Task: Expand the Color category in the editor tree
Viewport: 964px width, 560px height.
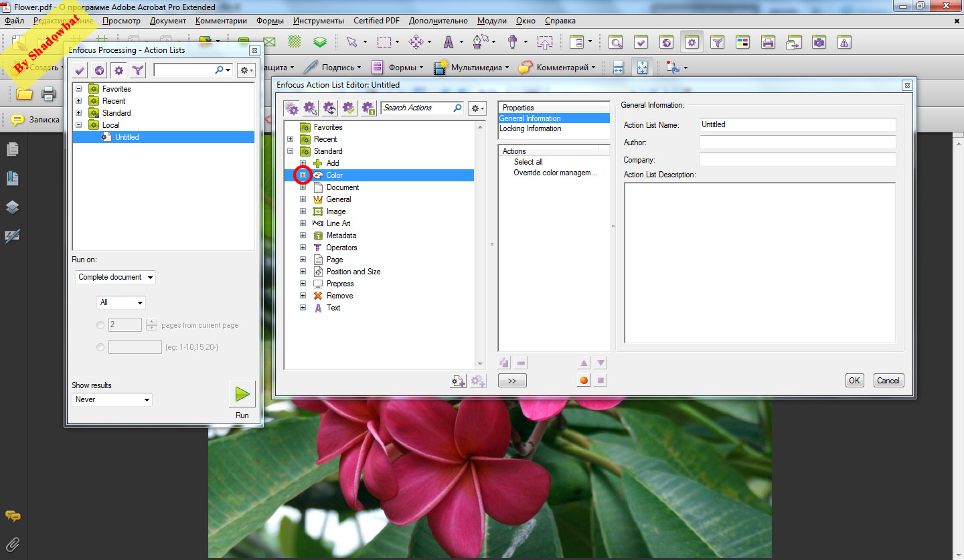Action: click(303, 175)
